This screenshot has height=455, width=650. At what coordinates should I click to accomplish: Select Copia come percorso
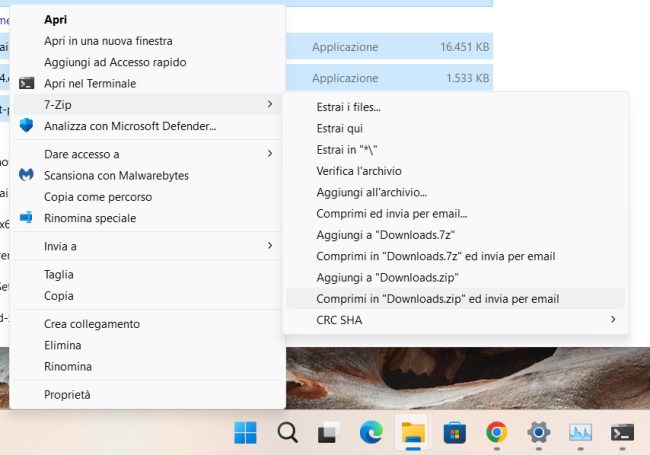98,197
